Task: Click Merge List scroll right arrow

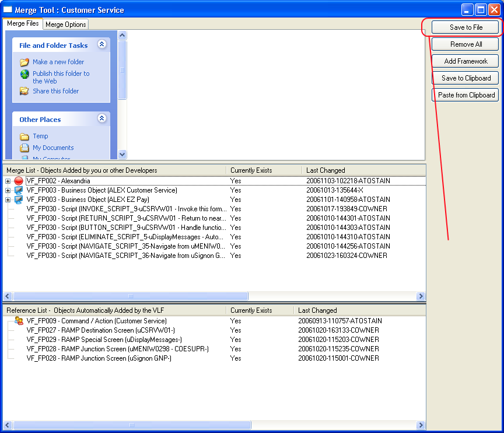Action: (421, 296)
